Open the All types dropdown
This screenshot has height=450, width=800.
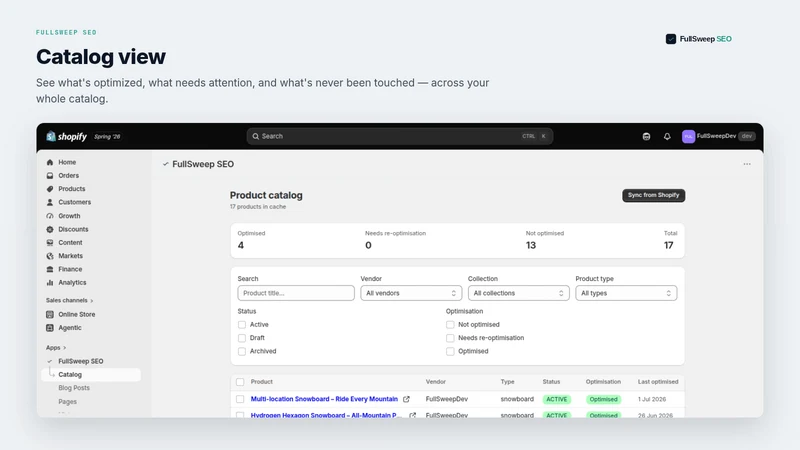point(626,293)
